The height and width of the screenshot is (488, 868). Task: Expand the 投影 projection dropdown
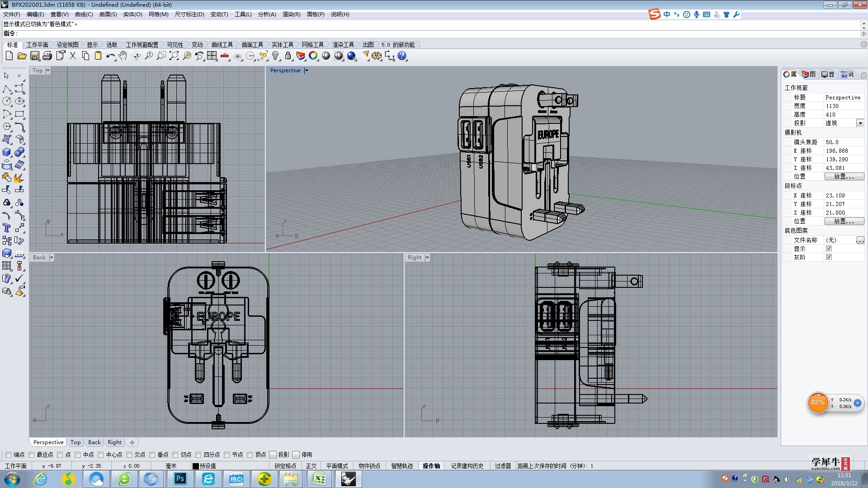860,123
